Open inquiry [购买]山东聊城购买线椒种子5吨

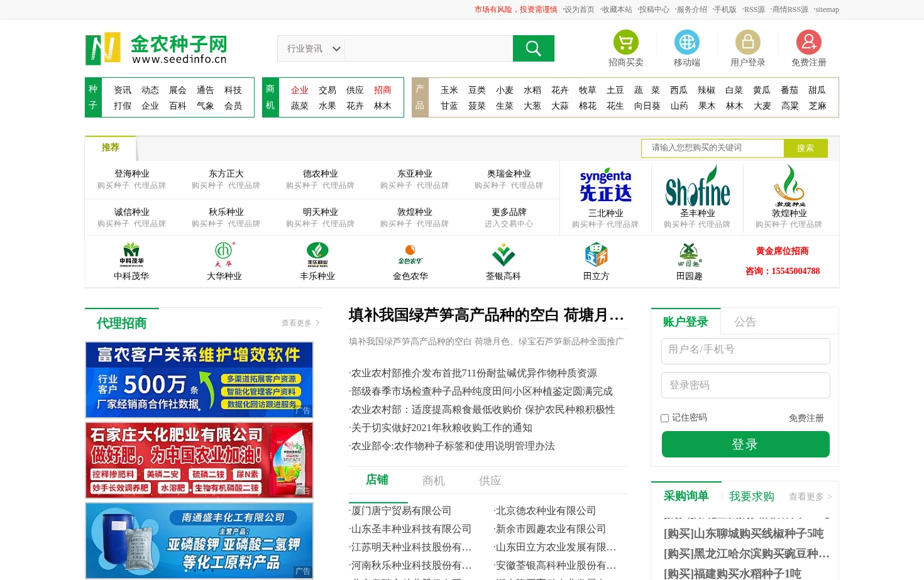click(x=744, y=533)
